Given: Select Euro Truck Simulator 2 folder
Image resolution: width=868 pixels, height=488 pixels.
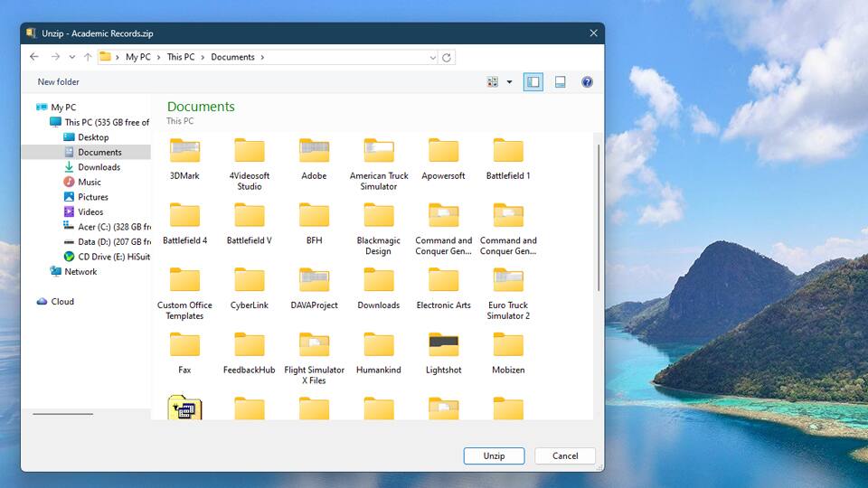Looking at the screenshot, I should click(x=508, y=294).
